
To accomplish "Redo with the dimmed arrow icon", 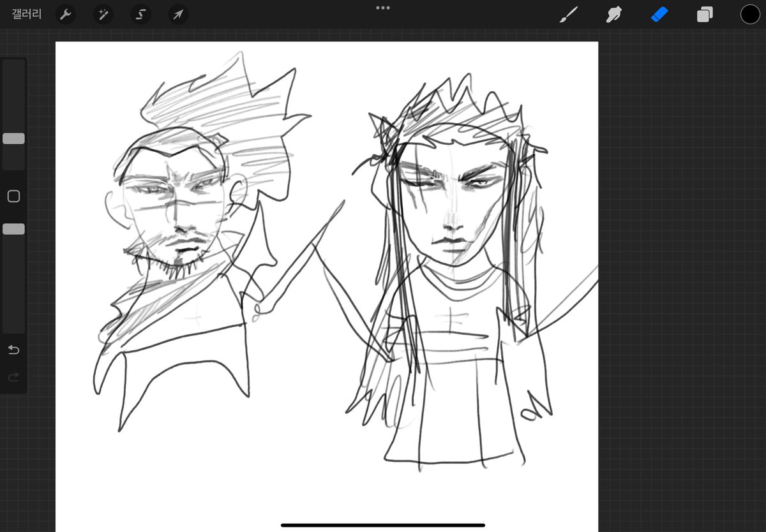I will pos(13,378).
